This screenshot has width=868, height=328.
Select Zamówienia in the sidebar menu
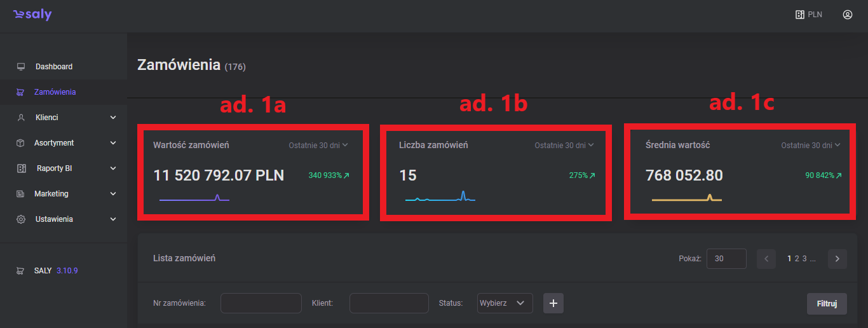coord(55,92)
